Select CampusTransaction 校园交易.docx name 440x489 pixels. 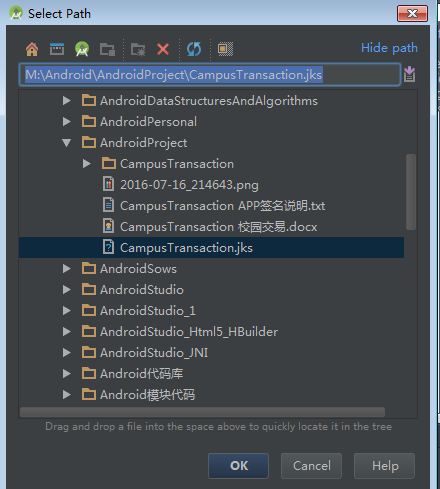tap(218, 227)
